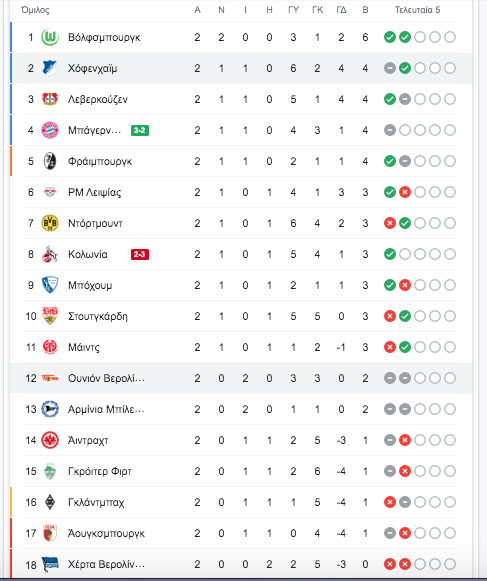This screenshot has width=487, height=581.
Task: Click the Hoffenheim club crest
Action: pyautogui.click(x=50, y=68)
